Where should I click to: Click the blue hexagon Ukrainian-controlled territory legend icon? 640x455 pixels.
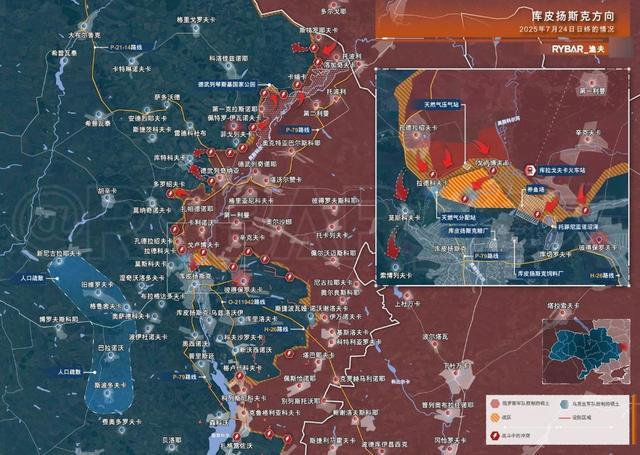[564, 404]
